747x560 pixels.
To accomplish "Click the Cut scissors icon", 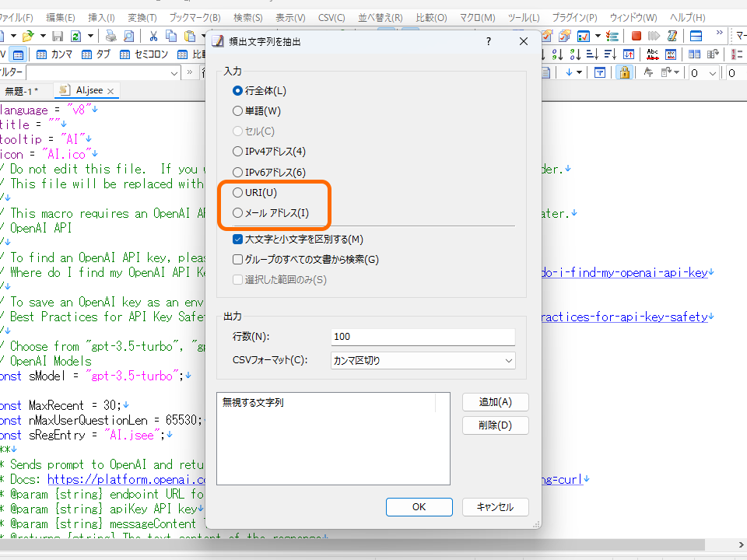I will point(153,36).
